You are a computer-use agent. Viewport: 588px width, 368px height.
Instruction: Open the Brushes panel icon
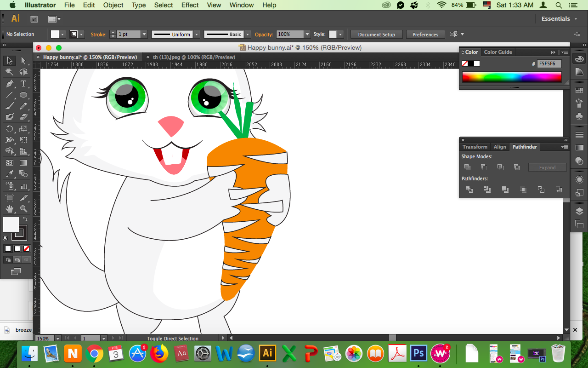(579, 103)
